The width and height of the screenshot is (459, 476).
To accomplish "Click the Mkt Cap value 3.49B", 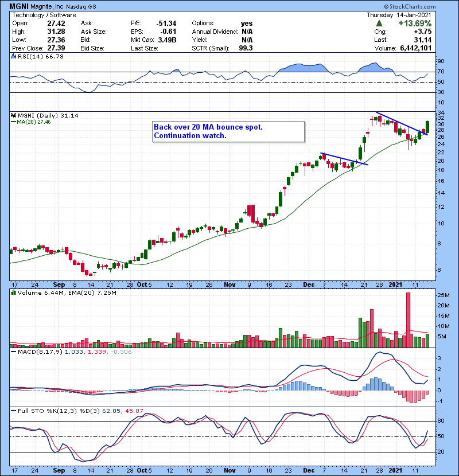I will point(167,40).
